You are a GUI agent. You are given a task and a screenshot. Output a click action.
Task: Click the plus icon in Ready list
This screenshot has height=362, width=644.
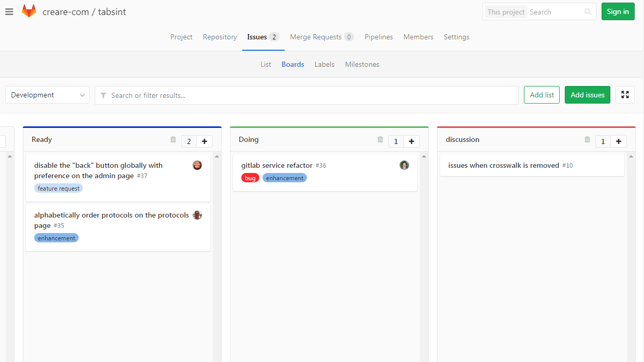[x=204, y=141]
